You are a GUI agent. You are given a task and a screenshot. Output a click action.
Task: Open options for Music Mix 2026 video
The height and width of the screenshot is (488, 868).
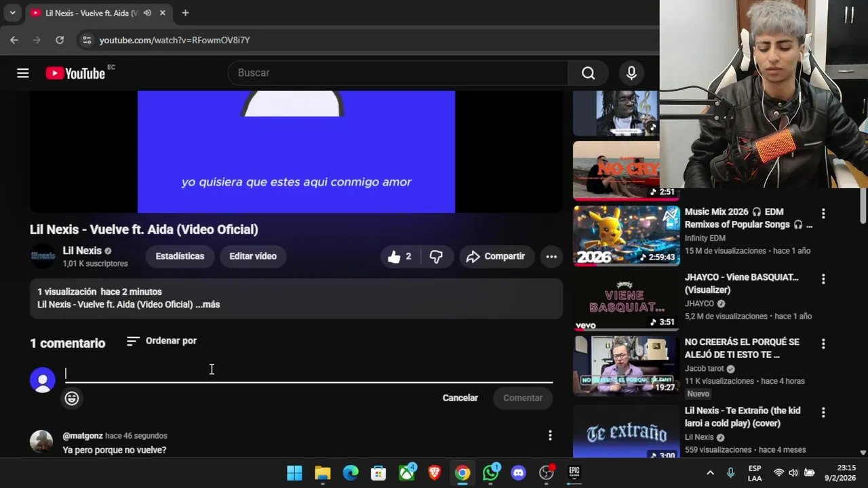[823, 213]
